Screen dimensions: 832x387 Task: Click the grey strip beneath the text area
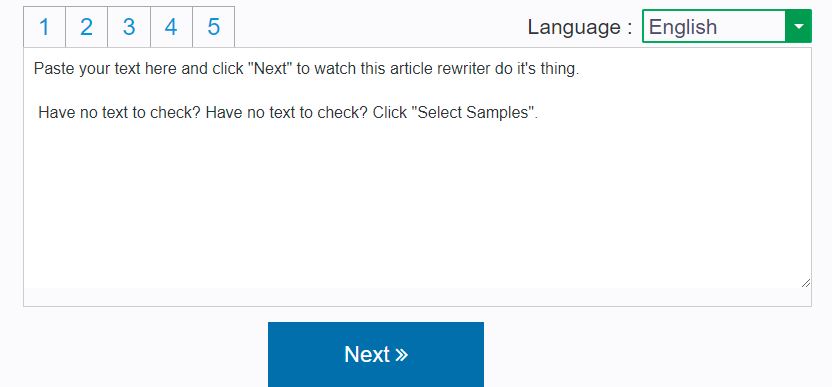point(417,297)
